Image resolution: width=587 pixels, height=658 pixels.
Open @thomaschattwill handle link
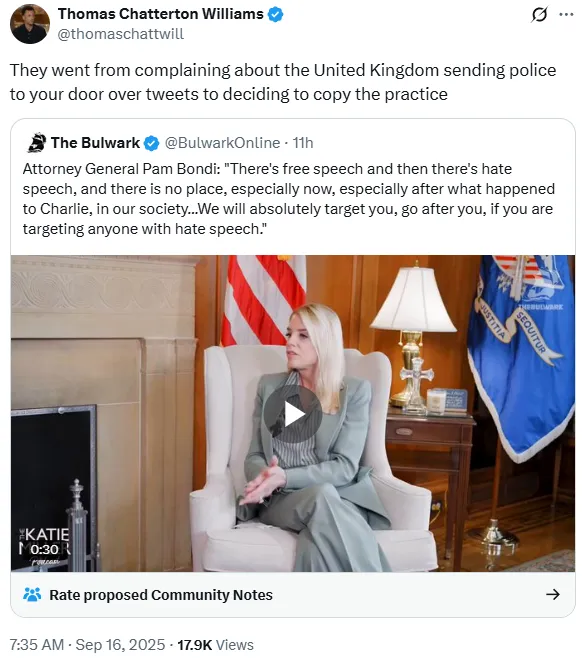120,34
